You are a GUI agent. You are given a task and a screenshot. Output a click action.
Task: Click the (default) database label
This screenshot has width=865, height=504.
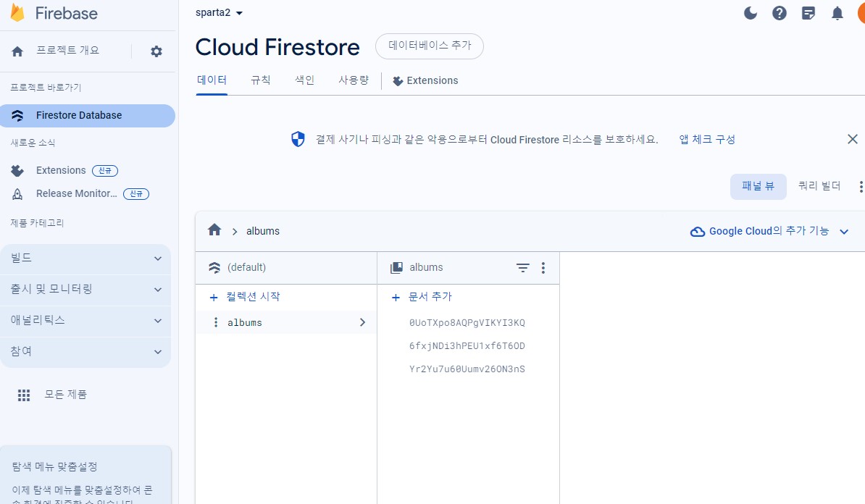(246, 267)
